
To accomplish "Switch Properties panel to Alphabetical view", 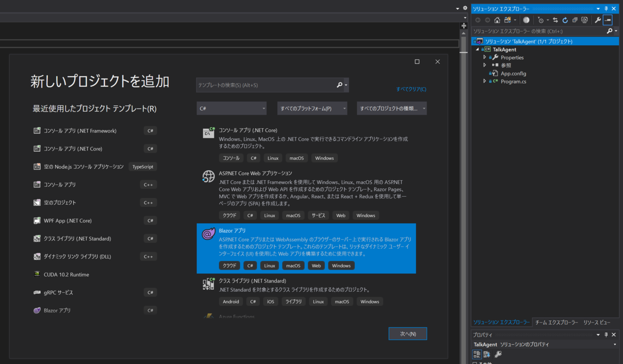I will [487, 354].
